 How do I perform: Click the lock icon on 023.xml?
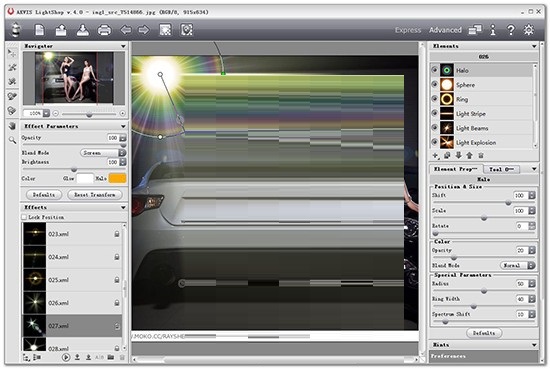pyautogui.click(x=117, y=234)
